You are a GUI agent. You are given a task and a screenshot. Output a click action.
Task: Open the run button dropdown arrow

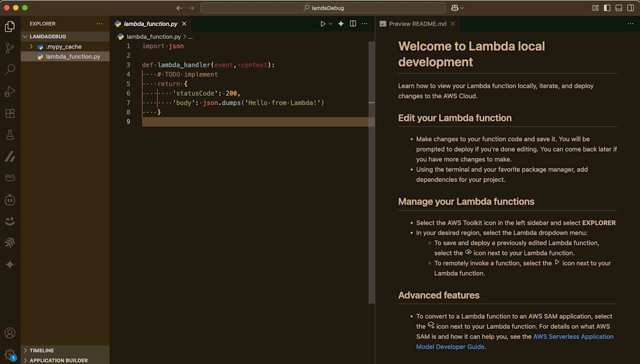[x=331, y=24]
